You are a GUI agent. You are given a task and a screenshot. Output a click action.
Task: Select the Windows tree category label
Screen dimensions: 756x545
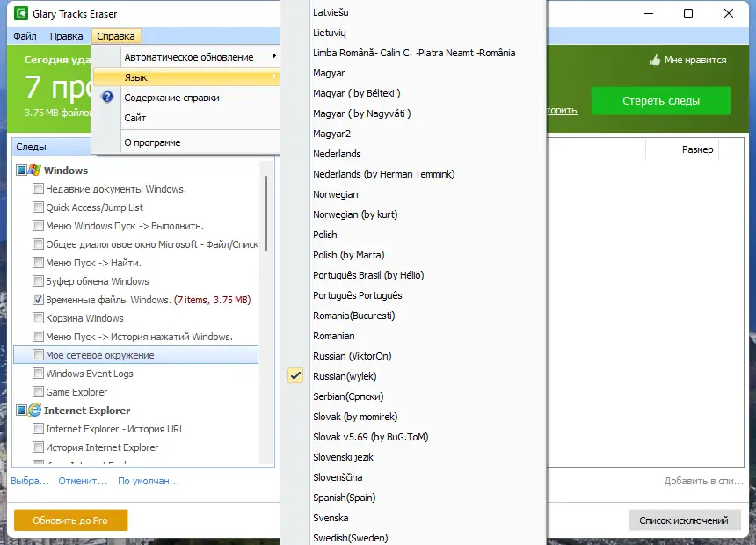coord(66,171)
